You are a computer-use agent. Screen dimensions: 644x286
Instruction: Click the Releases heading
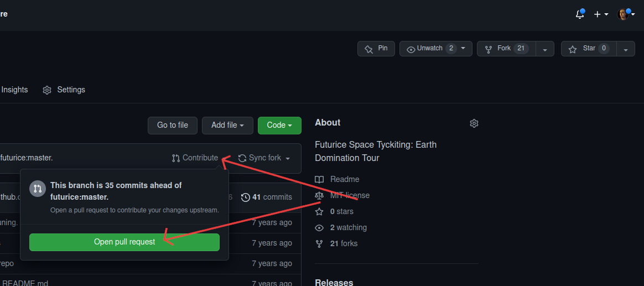334,282
